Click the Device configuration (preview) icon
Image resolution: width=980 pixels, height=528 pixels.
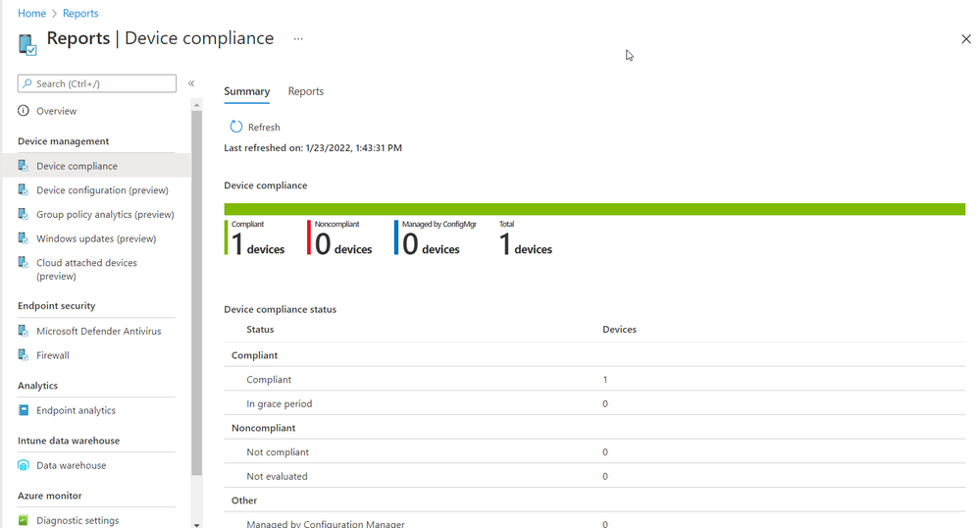[24, 190]
